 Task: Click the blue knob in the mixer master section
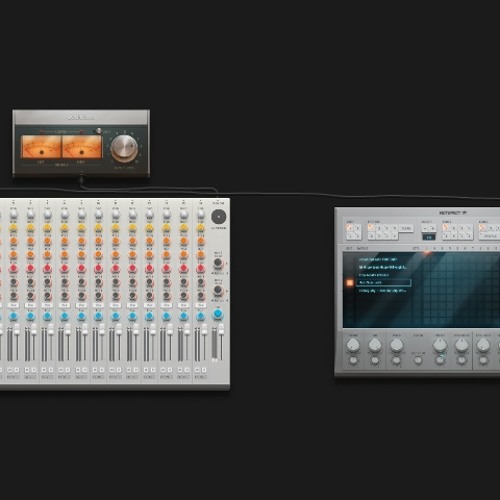pyautogui.click(x=218, y=314)
